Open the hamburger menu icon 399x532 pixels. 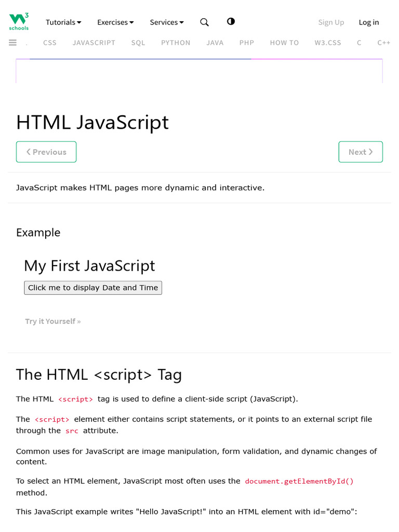tap(13, 43)
